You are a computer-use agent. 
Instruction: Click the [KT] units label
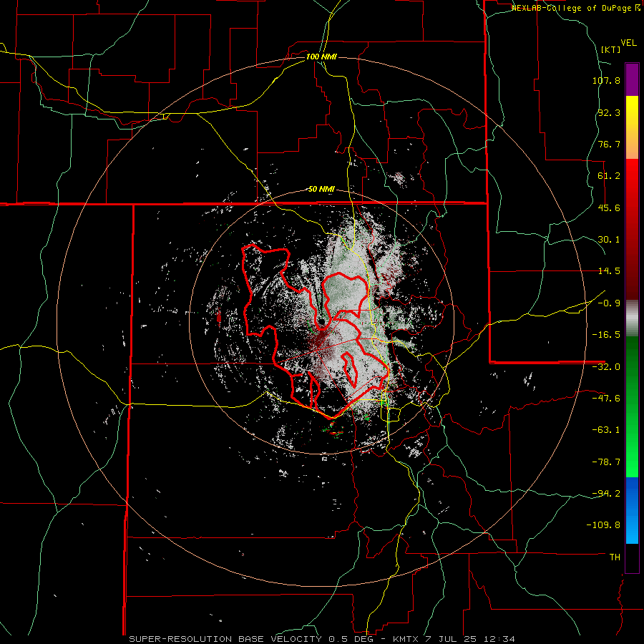pos(610,49)
